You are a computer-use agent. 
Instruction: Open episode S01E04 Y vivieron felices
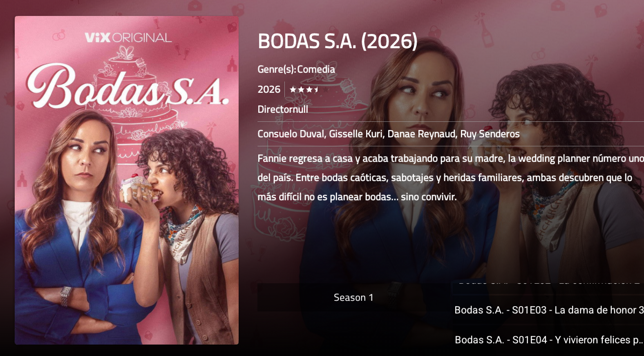(549, 340)
